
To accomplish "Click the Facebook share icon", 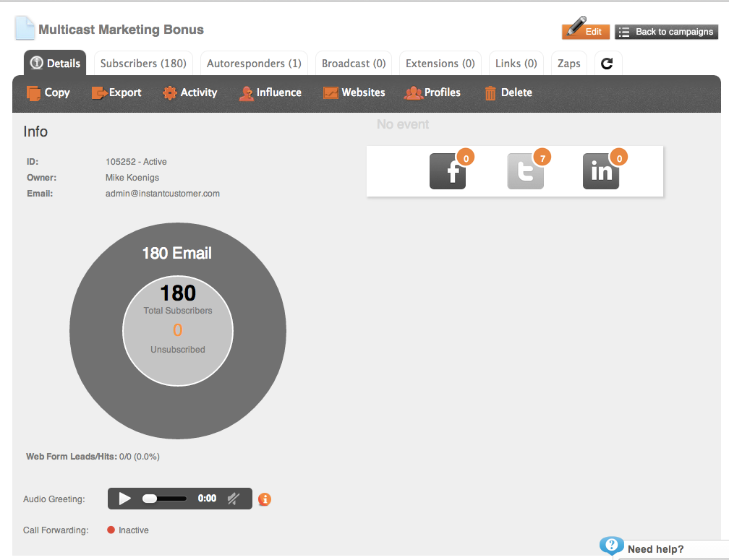I will click(447, 171).
